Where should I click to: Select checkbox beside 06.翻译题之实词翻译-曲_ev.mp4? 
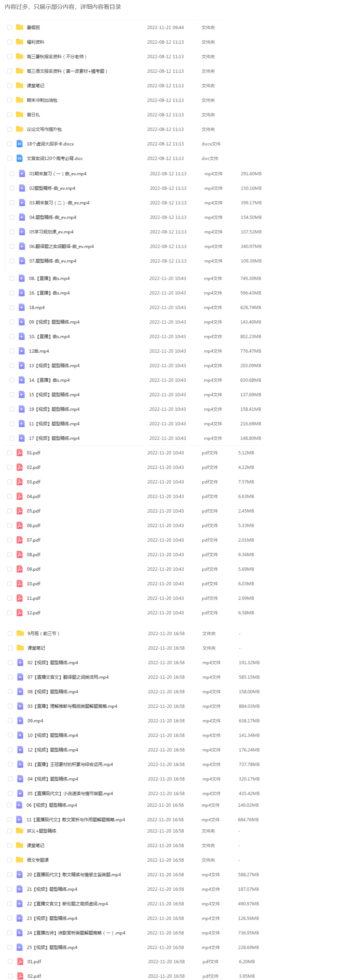(12, 246)
